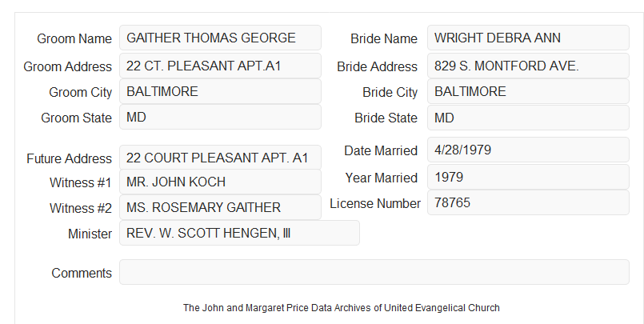Select the Bride Name field
This screenshot has width=644, height=324.
(528, 38)
